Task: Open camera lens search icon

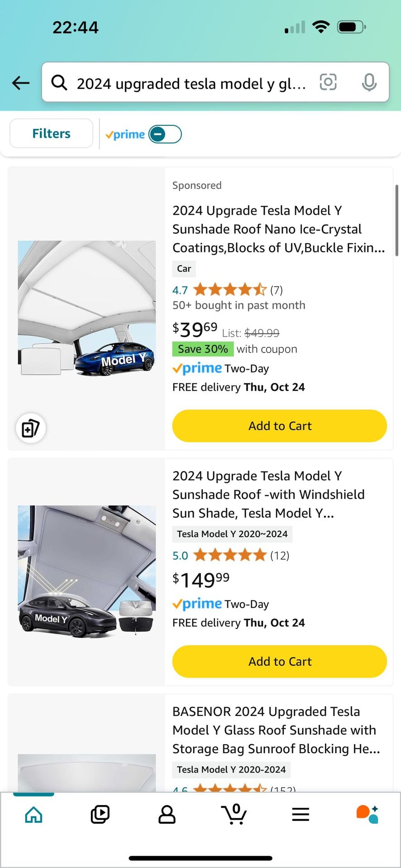Action: (x=328, y=82)
